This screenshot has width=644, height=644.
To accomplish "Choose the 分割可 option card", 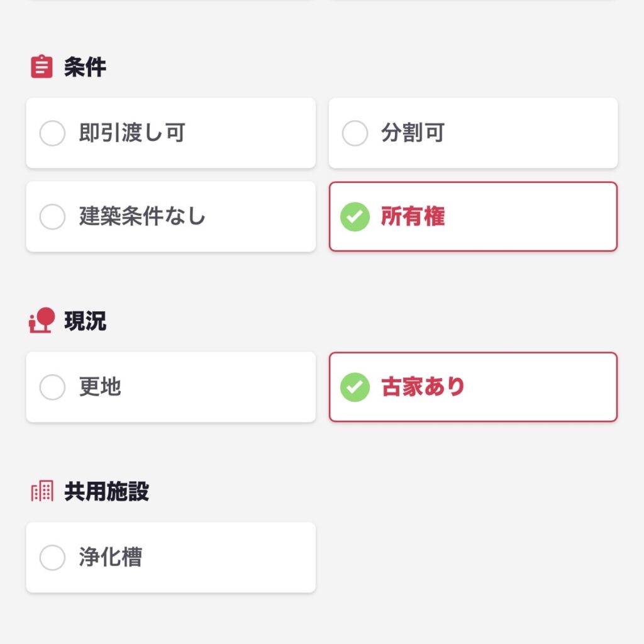I will (473, 133).
